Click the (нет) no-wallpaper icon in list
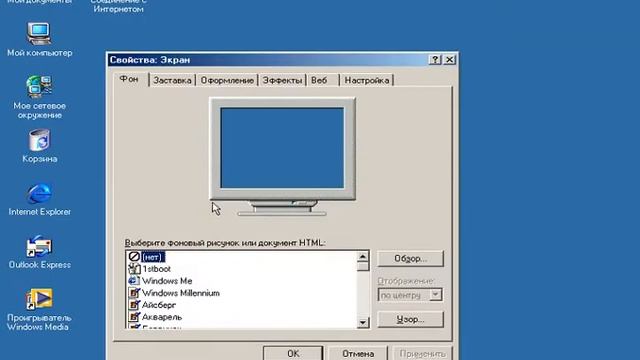 134,256
